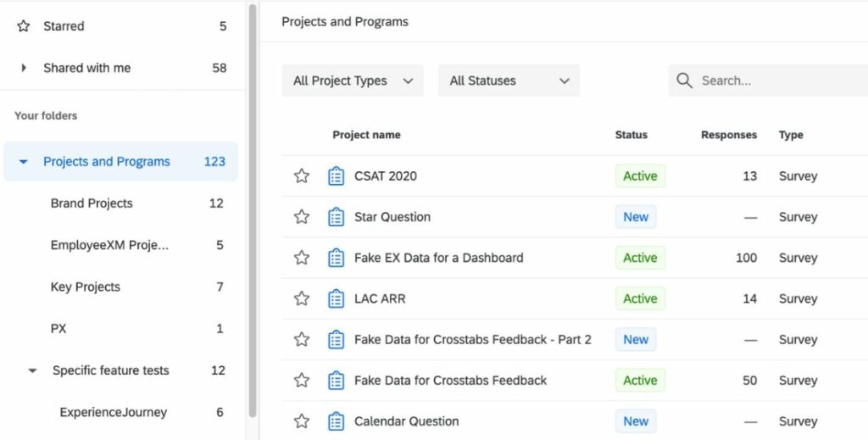Click the Projects and Programs page heading
The image size is (868, 440).
click(345, 21)
